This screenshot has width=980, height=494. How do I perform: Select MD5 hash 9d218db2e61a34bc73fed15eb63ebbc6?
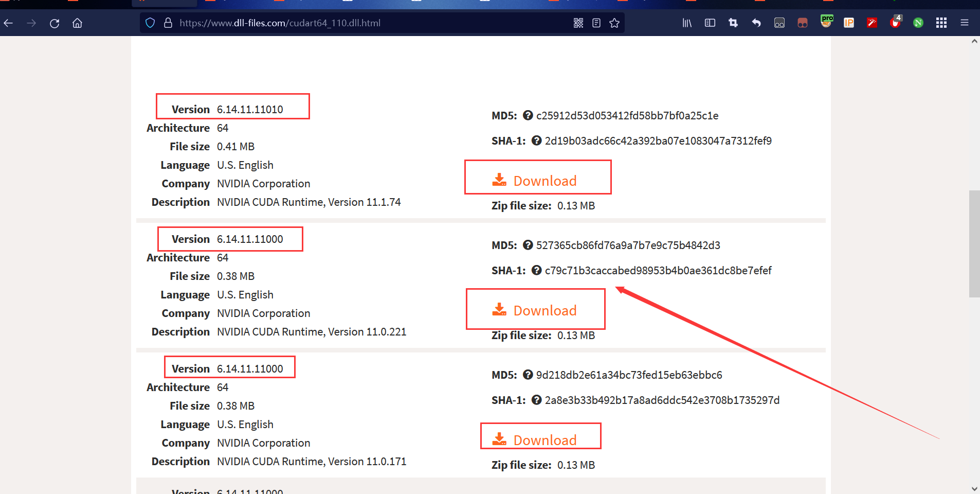click(x=629, y=375)
